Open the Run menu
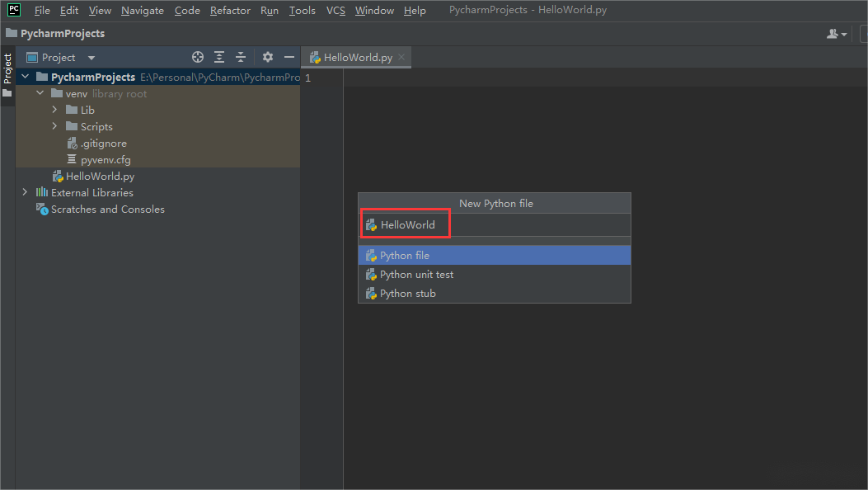 [x=270, y=11]
